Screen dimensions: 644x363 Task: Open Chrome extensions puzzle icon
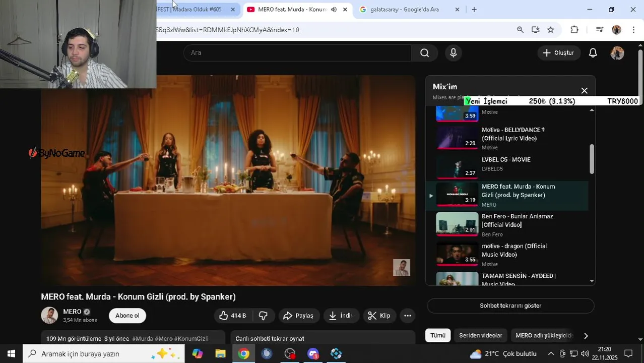pyautogui.click(x=574, y=30)
